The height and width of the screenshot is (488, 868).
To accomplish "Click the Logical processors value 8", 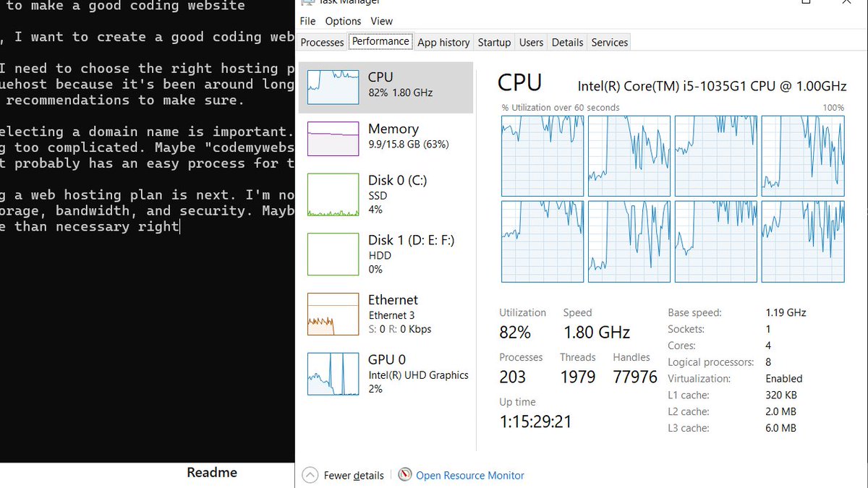I will click(768, 362).
